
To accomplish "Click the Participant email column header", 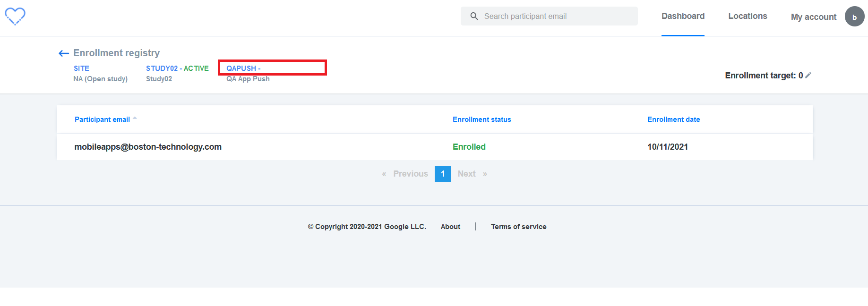I will [102, 119].
